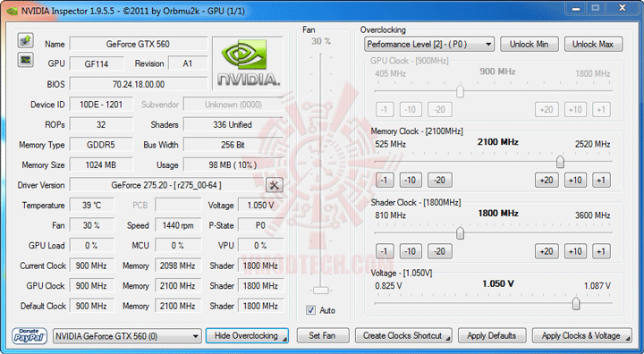644x354 pixels.
Task: Increase Memory Clock by 1 MHz
Action: coord(601,180)
